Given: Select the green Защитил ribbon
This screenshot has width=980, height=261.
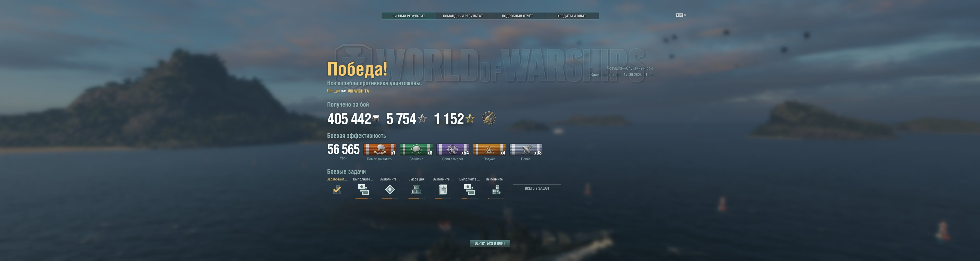Looking at the screenshot, I should [416, 150].
